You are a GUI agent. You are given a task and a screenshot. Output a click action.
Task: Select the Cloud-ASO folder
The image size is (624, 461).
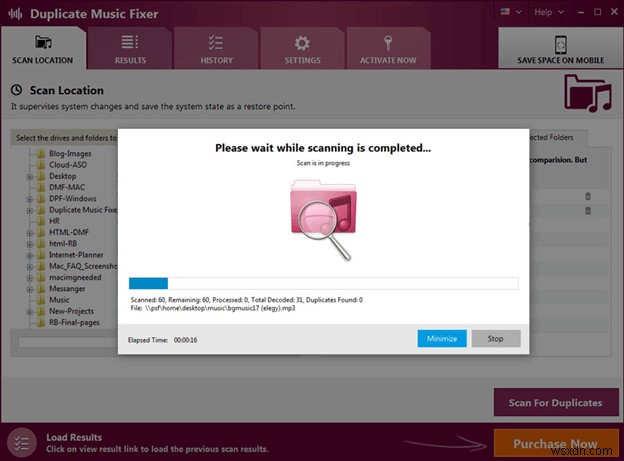tap(68, 164)
